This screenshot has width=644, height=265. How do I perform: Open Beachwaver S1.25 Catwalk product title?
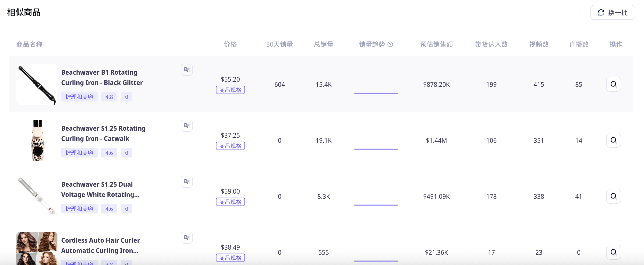(x=103, y=133)
